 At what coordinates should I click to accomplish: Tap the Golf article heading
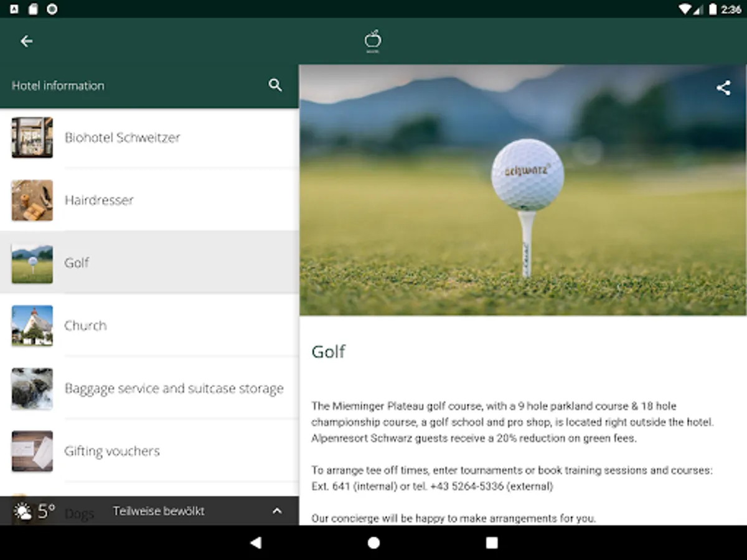(328, 352)
